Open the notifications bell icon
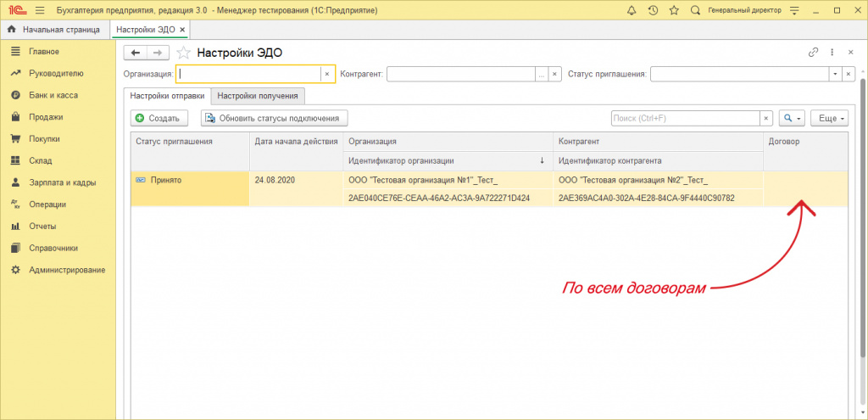Screen dimensions: 868x420 click(632, 10)
